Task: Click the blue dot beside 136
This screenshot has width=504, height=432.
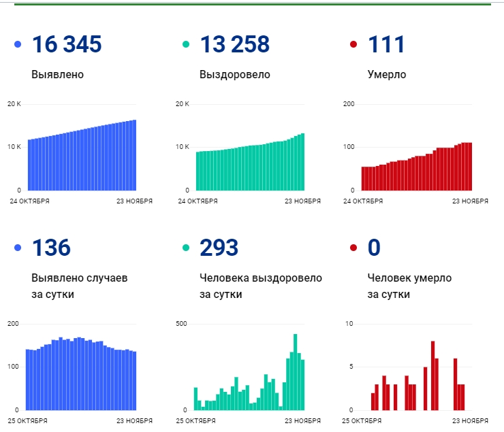Action: point(18,248)
